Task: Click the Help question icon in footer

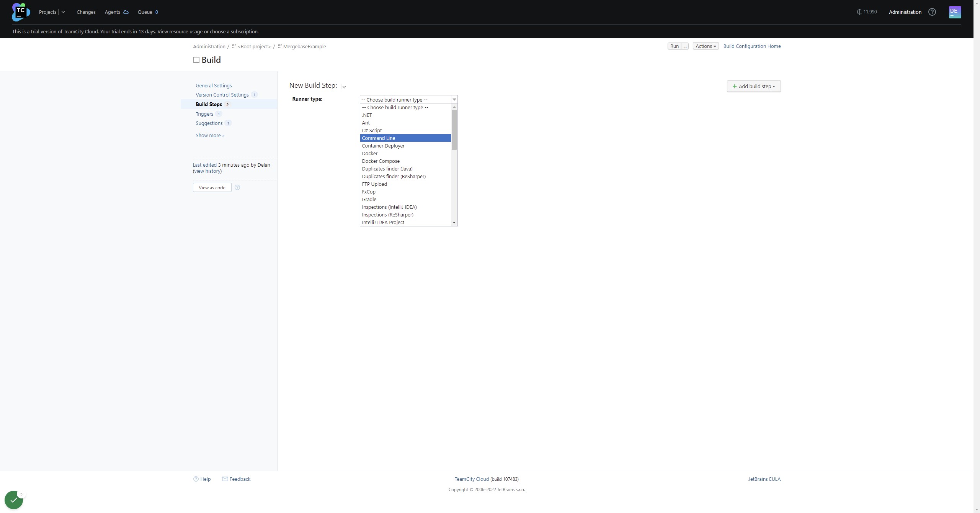Action: pos(196,479)
